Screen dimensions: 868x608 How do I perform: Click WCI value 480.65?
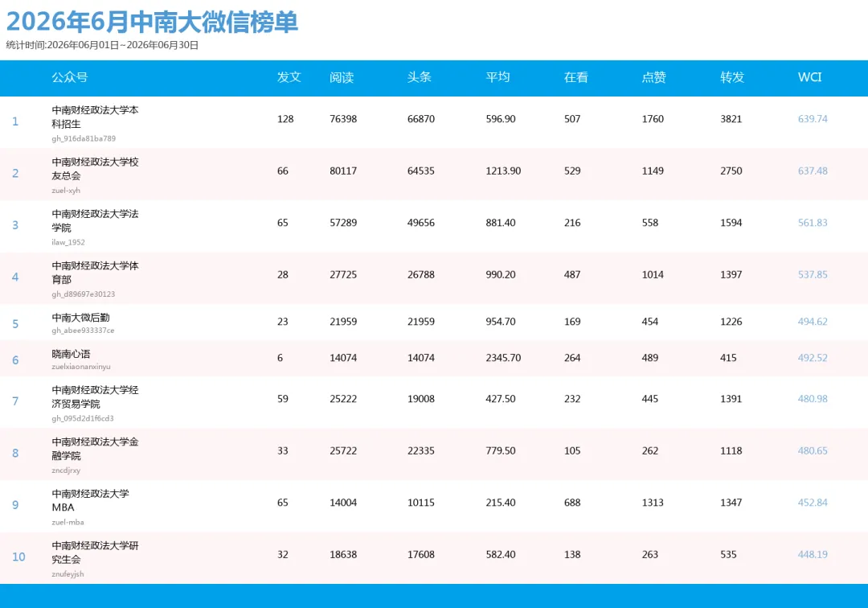[x=813, y=450]
